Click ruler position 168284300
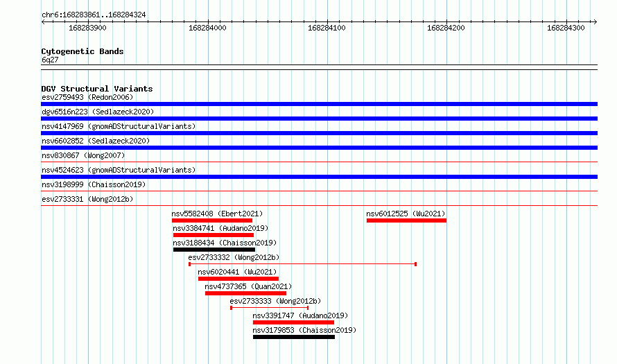This screenshot has width=617, height=364. pos(566,28)
